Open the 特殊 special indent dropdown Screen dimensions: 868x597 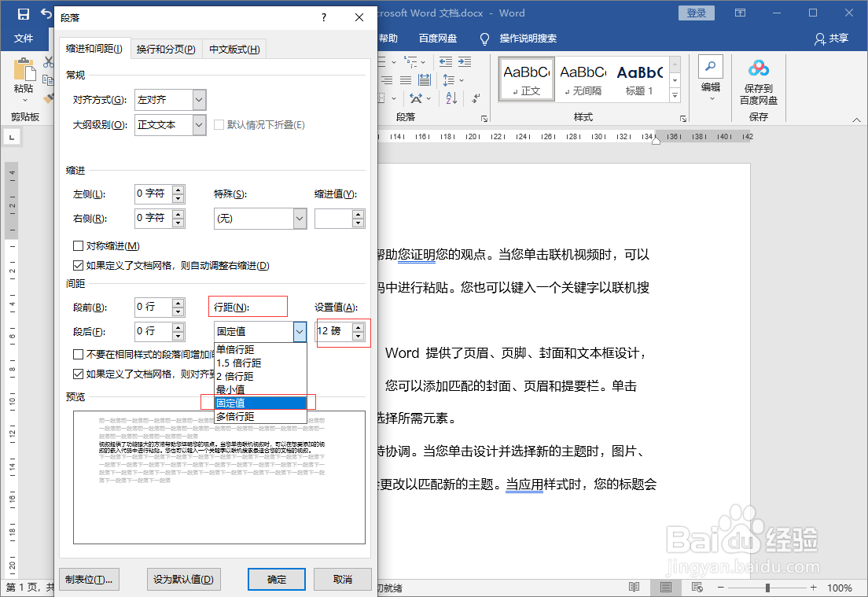pyautogui.click(x=300, y=218)
